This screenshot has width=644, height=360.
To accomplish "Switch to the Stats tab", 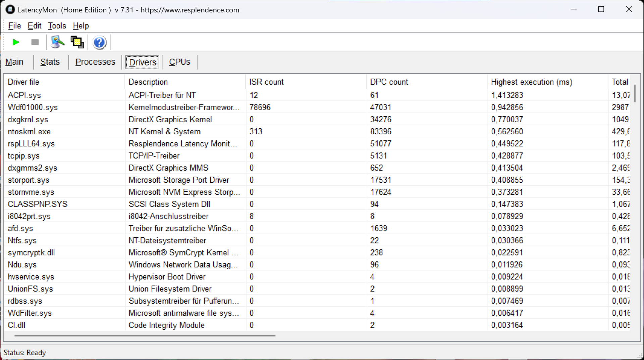I will click(50, 62).
